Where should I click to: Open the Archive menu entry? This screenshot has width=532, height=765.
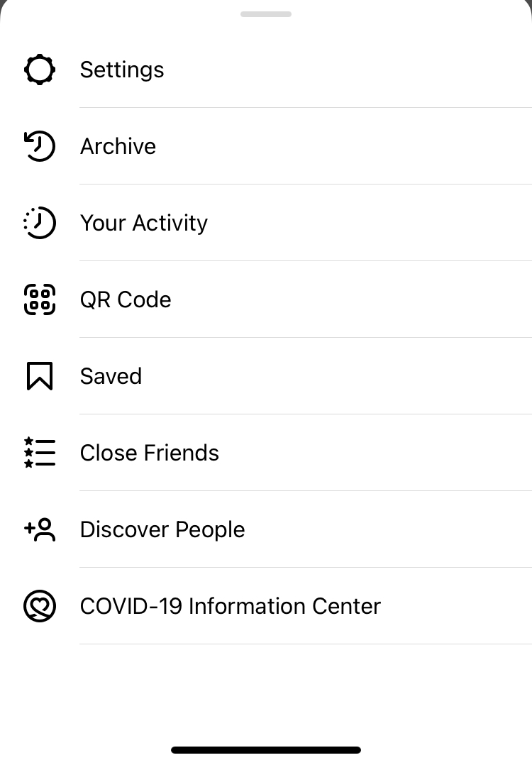click(x=266, y=146)
